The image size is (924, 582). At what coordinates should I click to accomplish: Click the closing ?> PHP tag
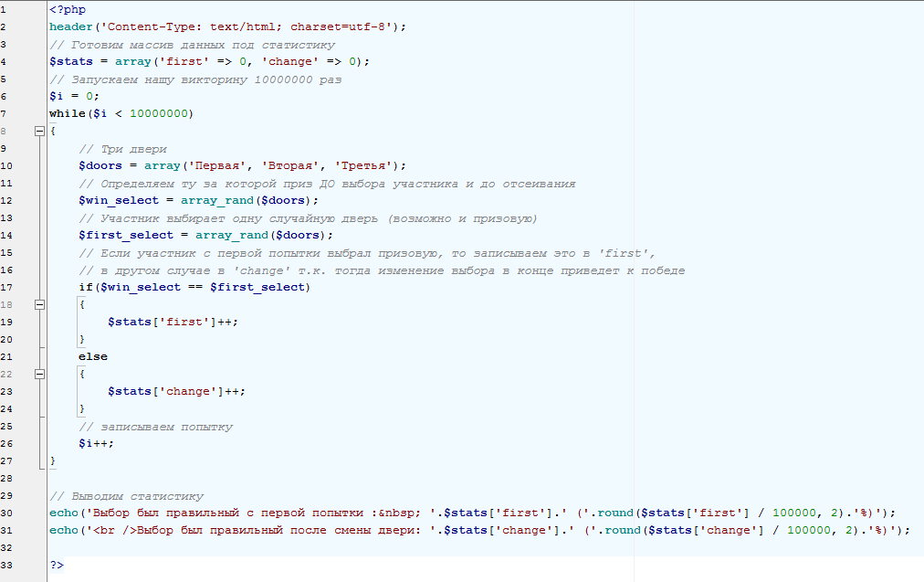tap(57, 565)
